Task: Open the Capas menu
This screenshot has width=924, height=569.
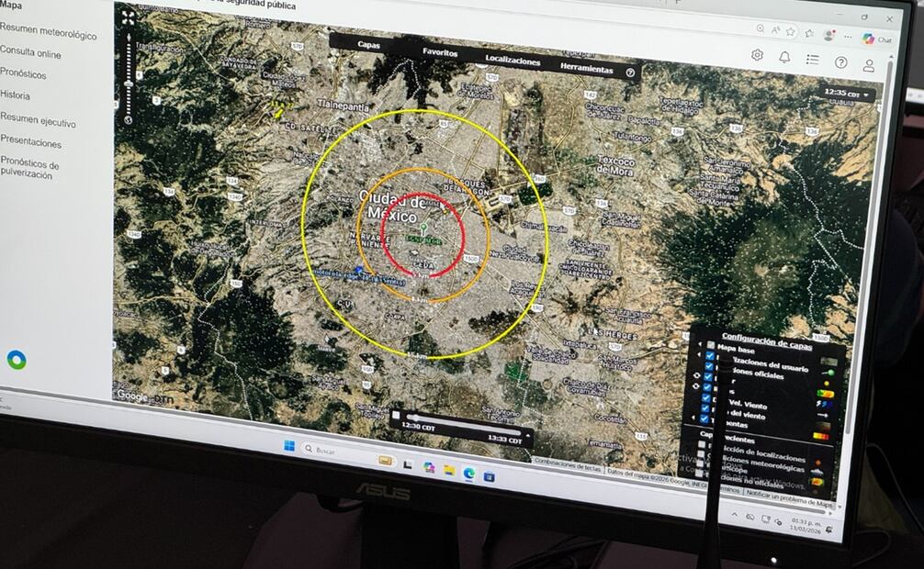Action: (x=368, y=44)
